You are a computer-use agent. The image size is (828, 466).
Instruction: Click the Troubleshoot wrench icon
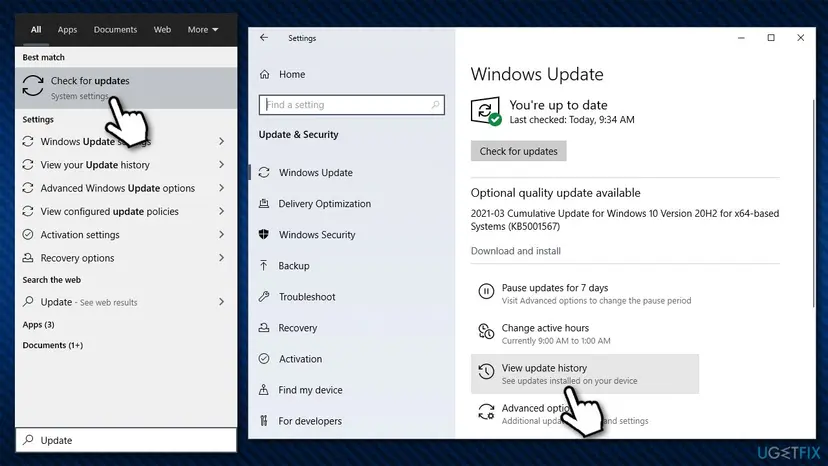click(x=264, y=296)
